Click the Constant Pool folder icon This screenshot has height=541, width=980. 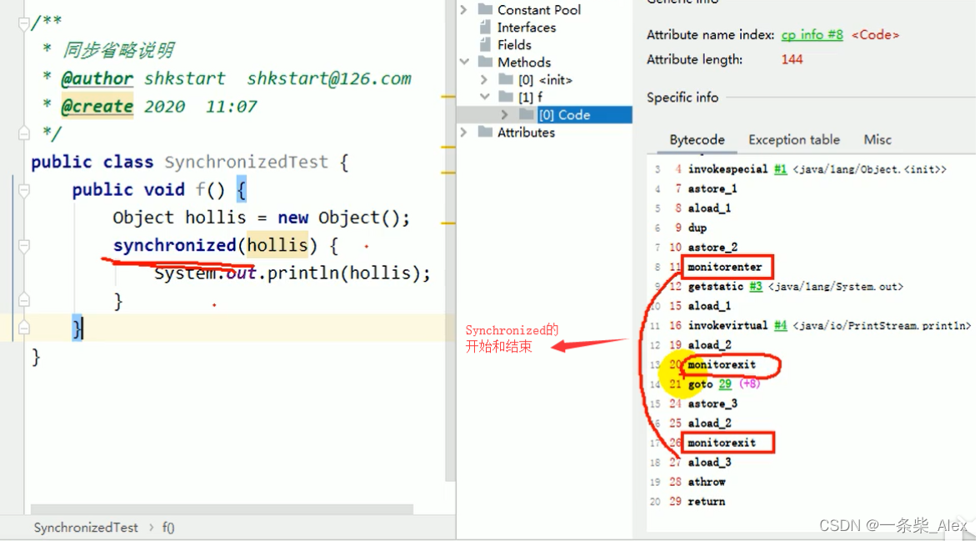click(x=485, y=9)
